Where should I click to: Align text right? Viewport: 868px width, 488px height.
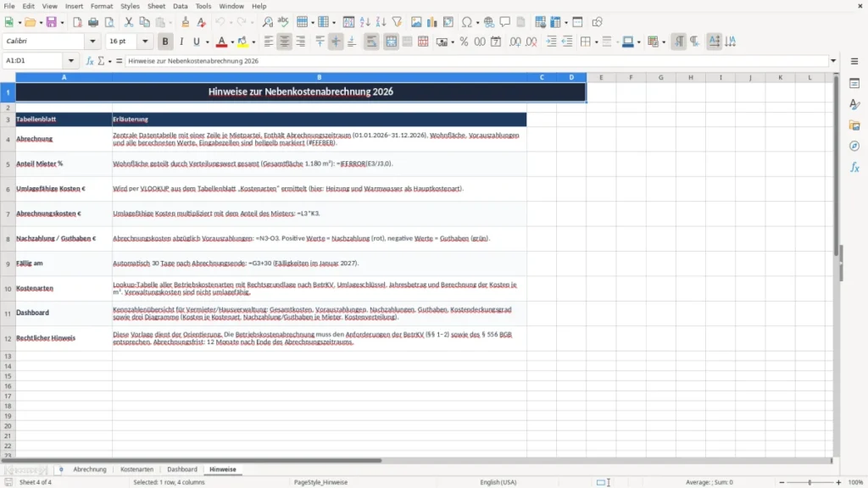pos(301,42)
